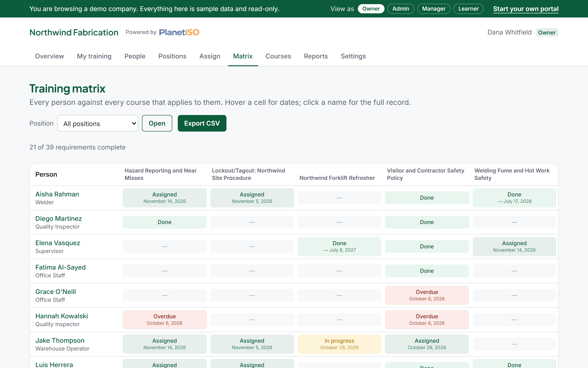This screenshot has height=368, width=588.
Task: Click Hannah Kowalski's Hazard Reporting Overdue cell
Action: pos(164,319)
